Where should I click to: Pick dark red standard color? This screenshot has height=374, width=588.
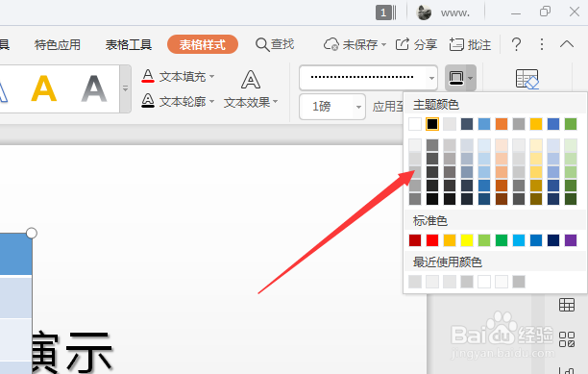point(415,240)
